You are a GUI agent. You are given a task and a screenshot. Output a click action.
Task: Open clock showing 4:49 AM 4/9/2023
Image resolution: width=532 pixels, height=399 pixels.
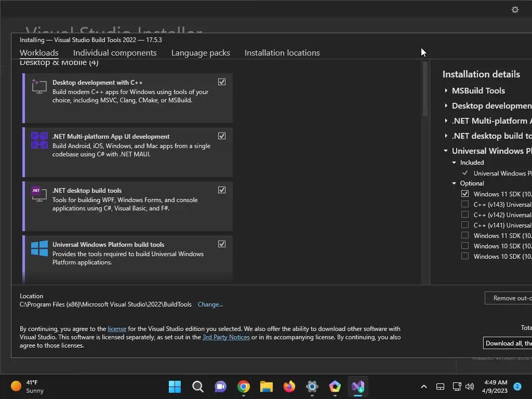[x=495, y=387]
